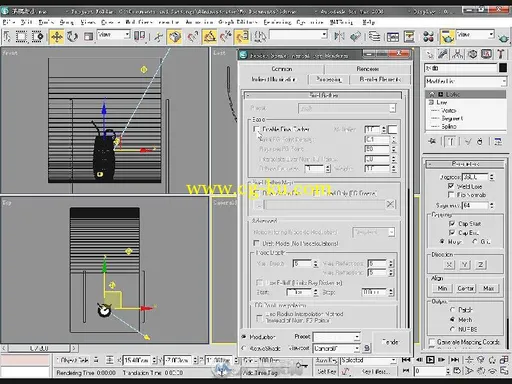Screen dimensions: 512x384
Task: Open the Rendering menu
Action: click(x=277, y=22)
